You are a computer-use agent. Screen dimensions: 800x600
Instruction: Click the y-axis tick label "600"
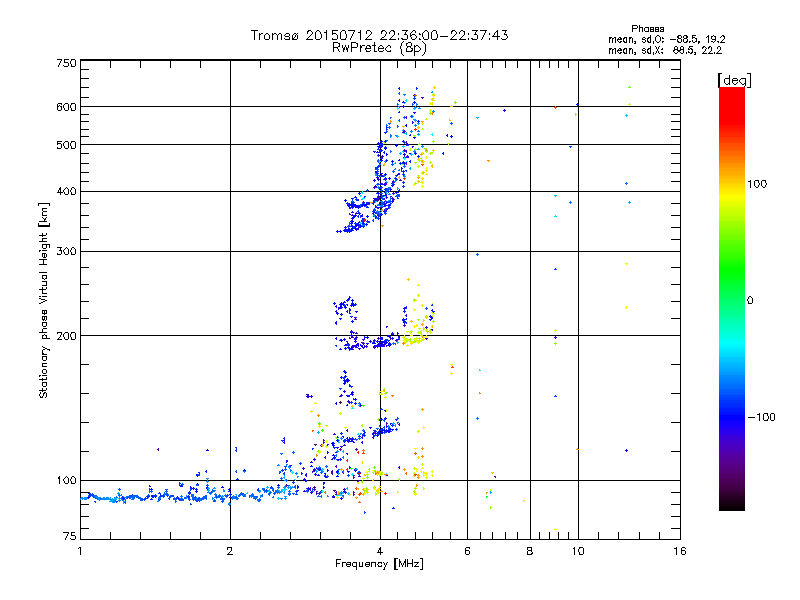pyautogui.click(x=66, y=107)
